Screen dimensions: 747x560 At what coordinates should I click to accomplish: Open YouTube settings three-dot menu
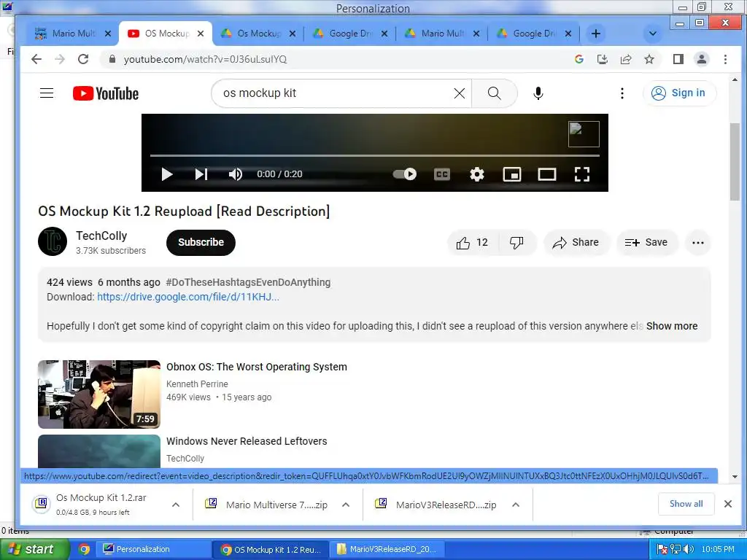(622, 93)
